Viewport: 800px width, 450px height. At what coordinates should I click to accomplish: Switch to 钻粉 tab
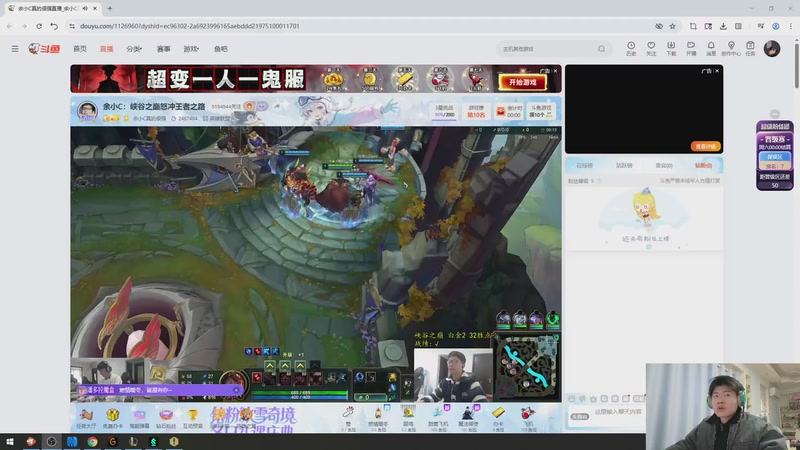(x=703, y=165)
